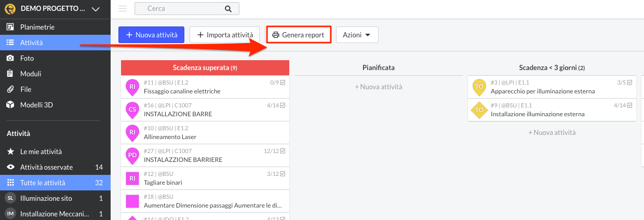The height and width of the screenshot is (220, 644).
Task: Click the 3/5 checklist counter of task #3
Action: 624,82
